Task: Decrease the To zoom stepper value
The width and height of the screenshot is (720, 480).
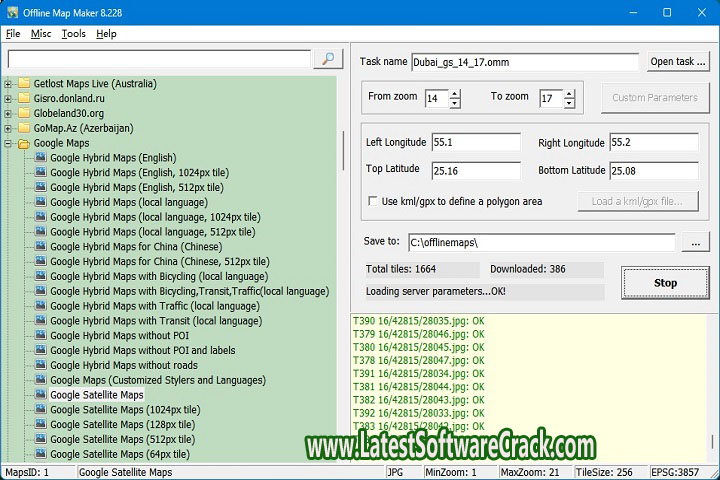Action: click(571, 103)
